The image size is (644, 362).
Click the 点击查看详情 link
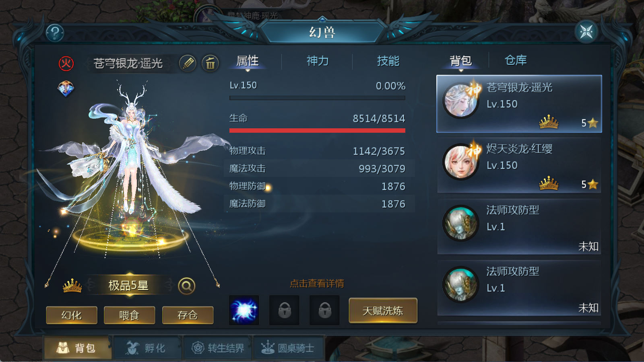(x=317, y=284)
